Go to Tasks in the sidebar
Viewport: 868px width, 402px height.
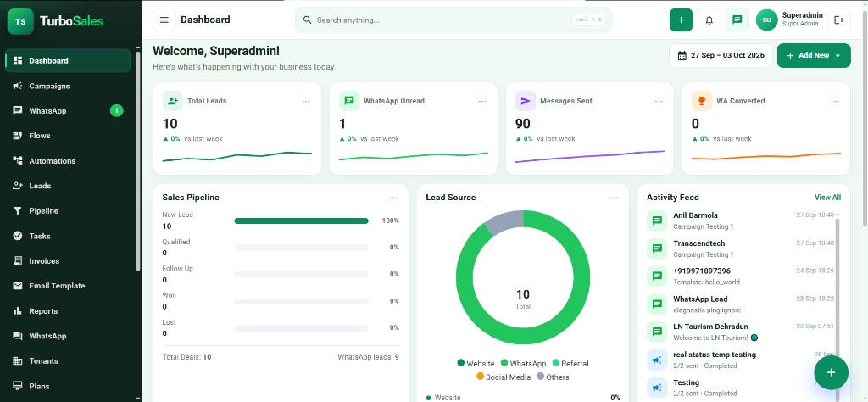[68, 236]
